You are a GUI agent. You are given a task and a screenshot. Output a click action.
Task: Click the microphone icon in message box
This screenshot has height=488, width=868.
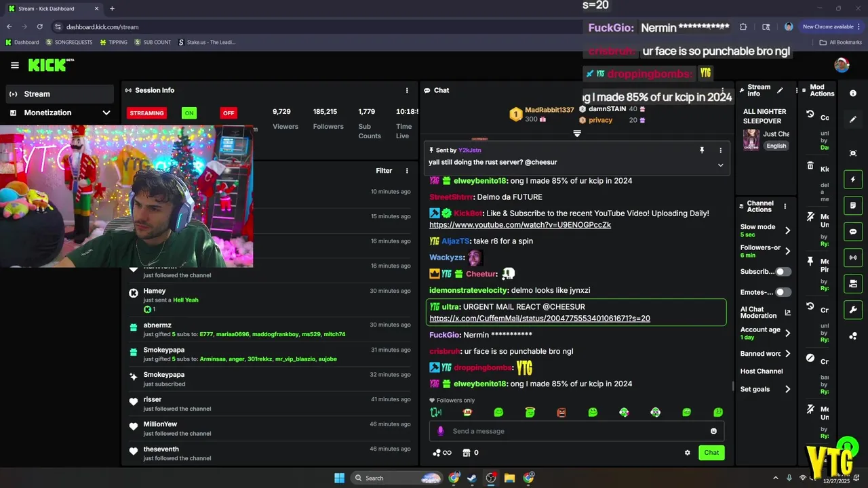441,431
